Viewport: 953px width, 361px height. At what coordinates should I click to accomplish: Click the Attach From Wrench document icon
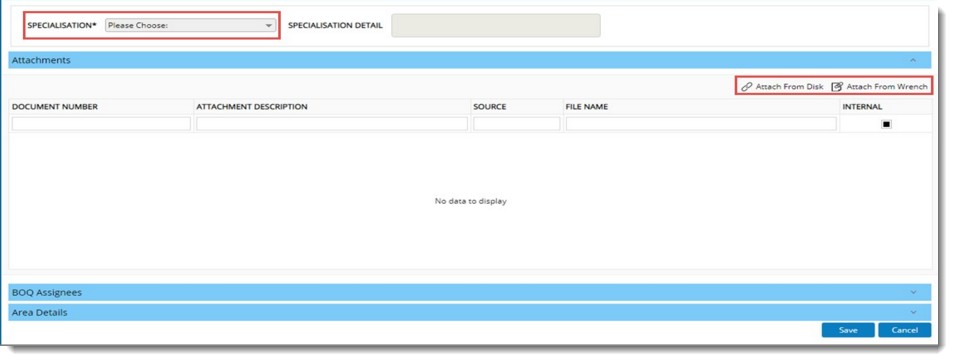[837, 87]
